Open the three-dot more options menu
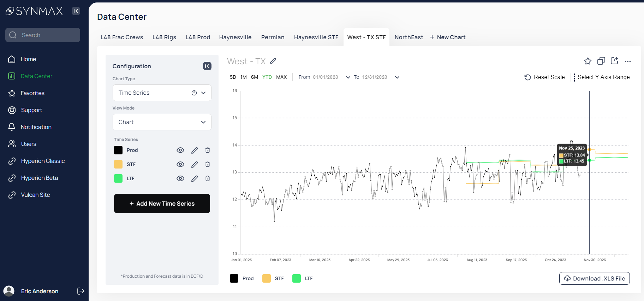Screen dimensions: 644x301 click(627, 61)
